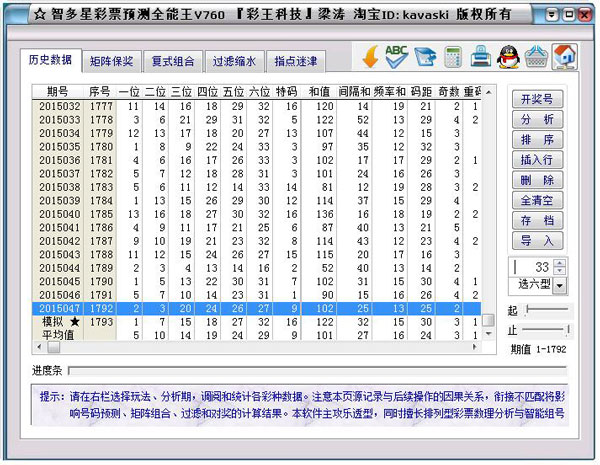Open the calculator toolbar icon

(x=453, y=57)
